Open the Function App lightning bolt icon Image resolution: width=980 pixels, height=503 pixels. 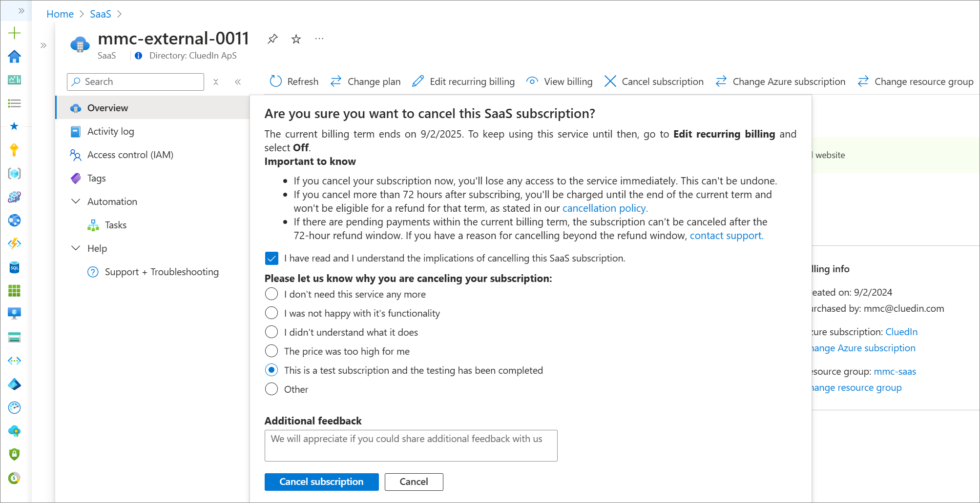pos(14,243)
